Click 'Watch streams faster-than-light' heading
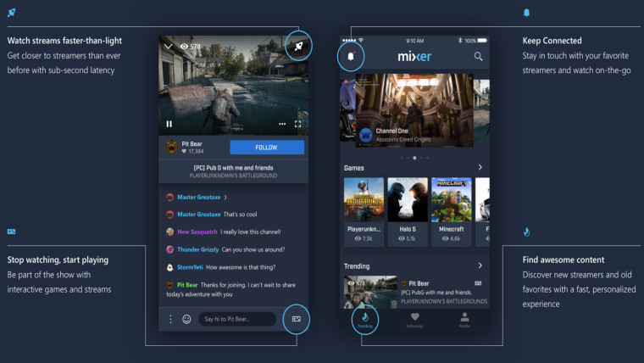644x363 pixels. coord(64,41)
